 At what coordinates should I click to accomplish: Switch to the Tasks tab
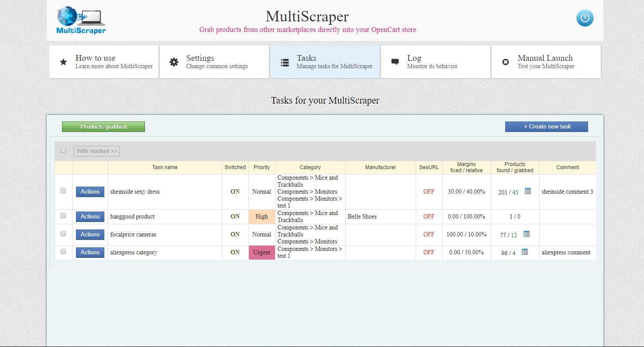[325, 62]
